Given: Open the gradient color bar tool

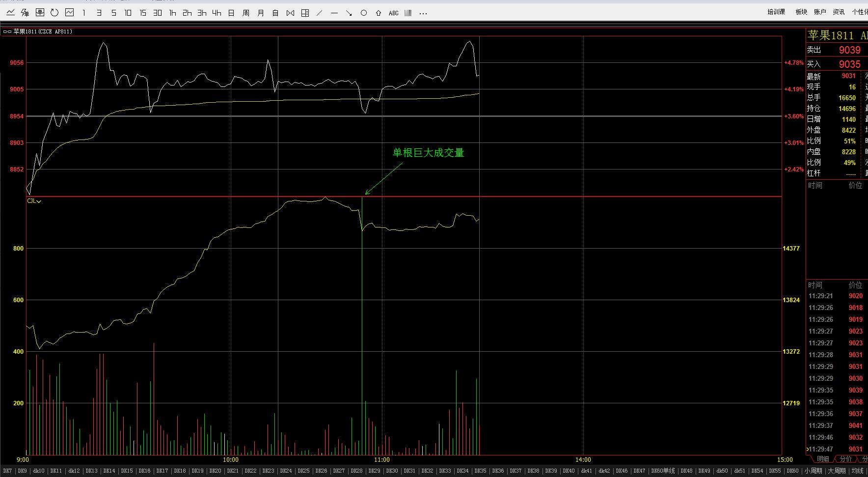Looking at the screenshot, I should coord(408,13).
